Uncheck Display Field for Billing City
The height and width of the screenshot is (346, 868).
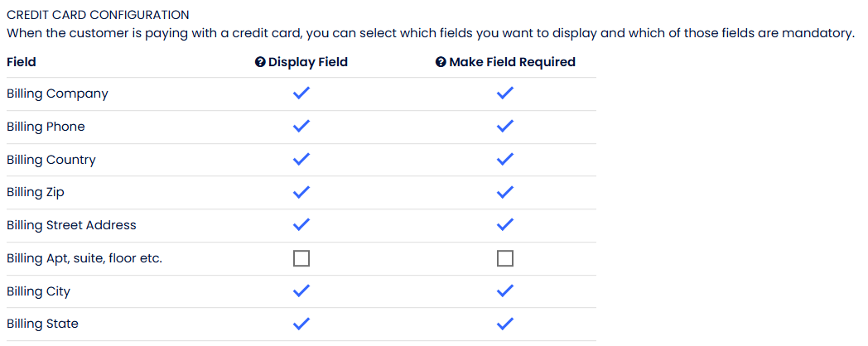point(301,291)
